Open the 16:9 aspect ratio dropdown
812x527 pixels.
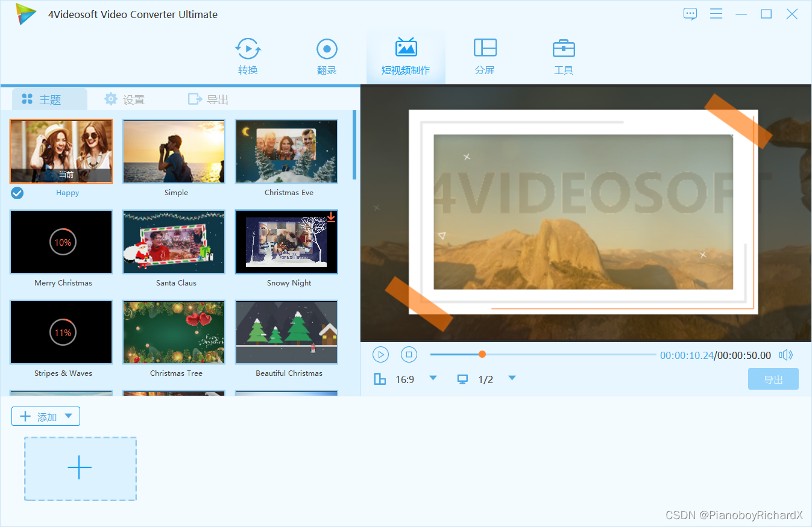[x=433, y=378]
